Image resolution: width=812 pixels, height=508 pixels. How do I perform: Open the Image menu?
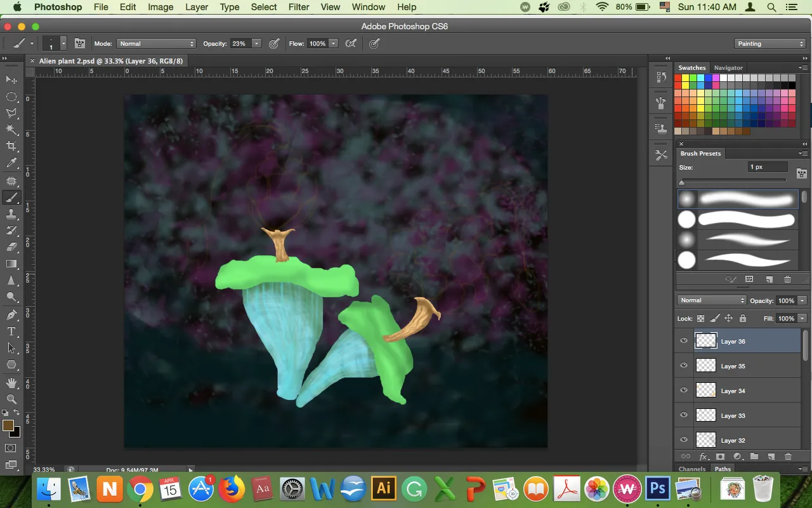[160, 7]
